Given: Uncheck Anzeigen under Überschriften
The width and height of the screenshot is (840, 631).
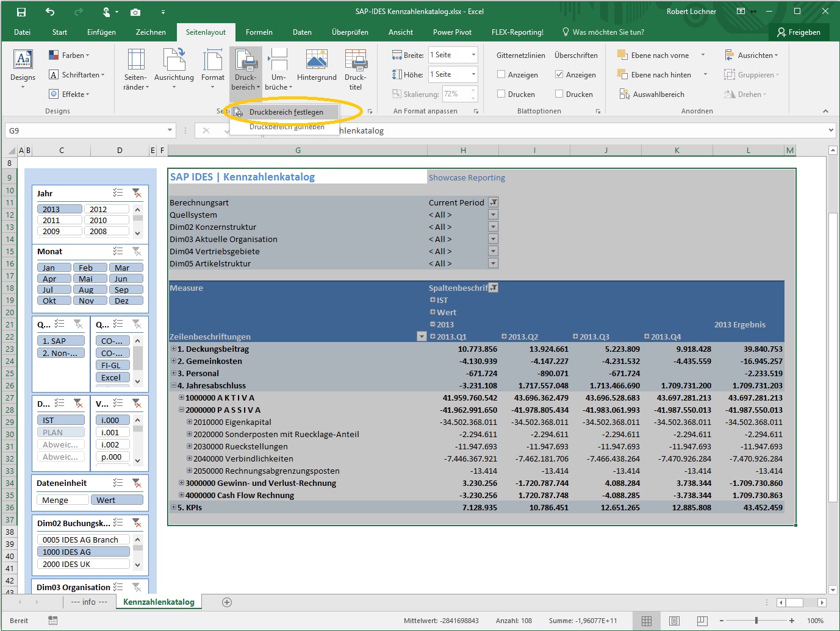Looking at the screenshot, I should pyautogui.click(x=559, y=74).
